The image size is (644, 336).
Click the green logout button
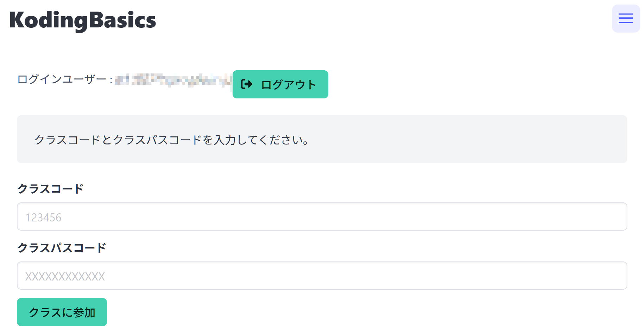280,84
